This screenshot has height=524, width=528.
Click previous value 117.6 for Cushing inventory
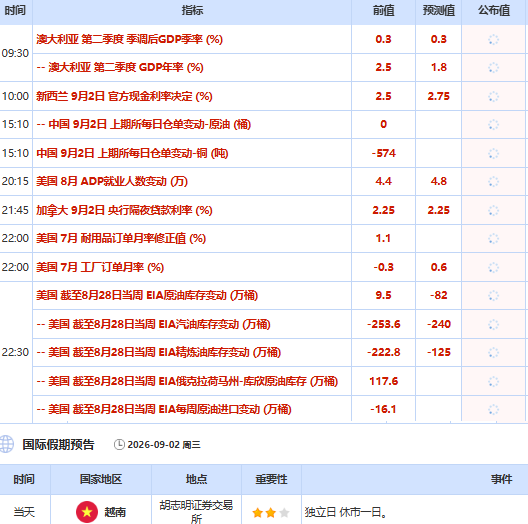(384, 382)
